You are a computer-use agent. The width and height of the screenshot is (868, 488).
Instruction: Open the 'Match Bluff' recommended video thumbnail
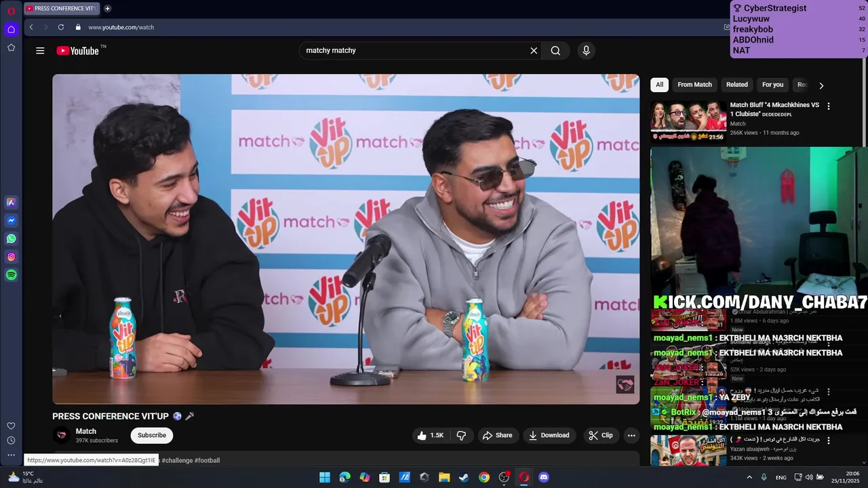pyautogui.click(x=688, y=121)
